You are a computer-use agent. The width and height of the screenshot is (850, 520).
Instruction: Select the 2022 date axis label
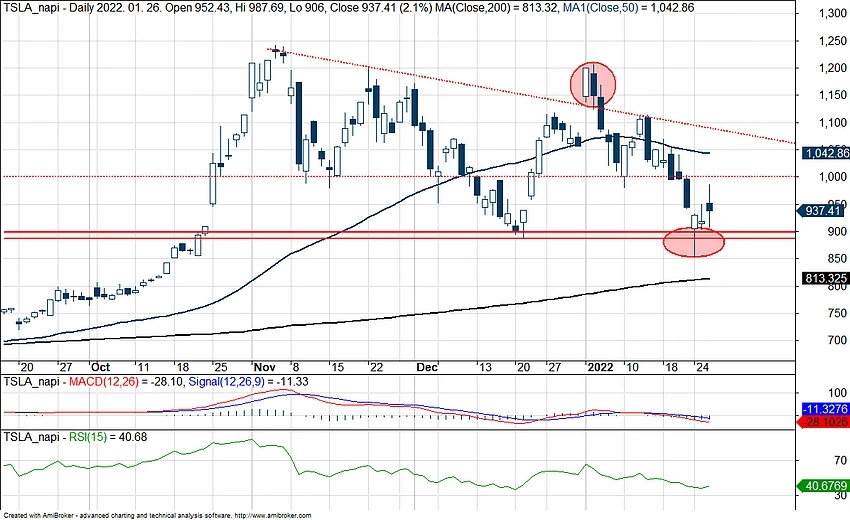coord(601,367)
